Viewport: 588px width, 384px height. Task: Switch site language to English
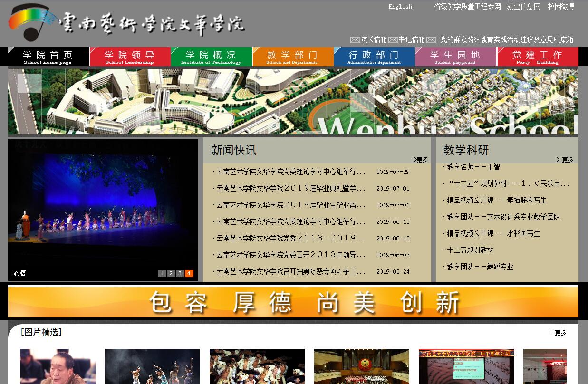point(400,7)
